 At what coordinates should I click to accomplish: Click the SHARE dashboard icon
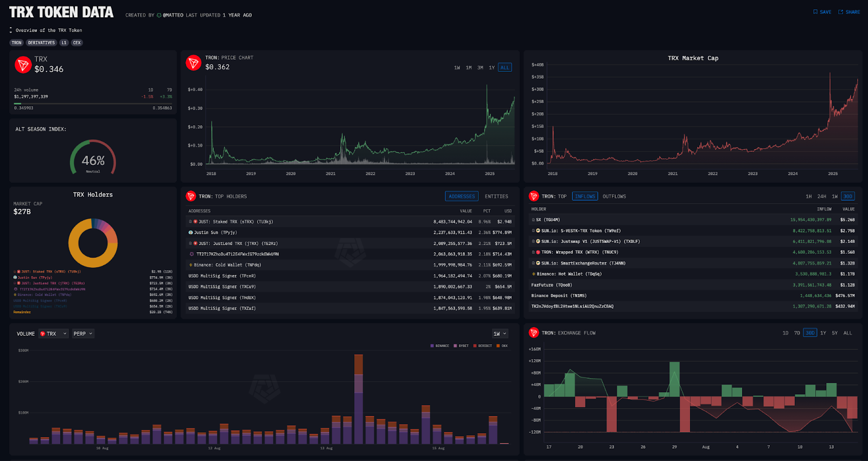(841, 12)
